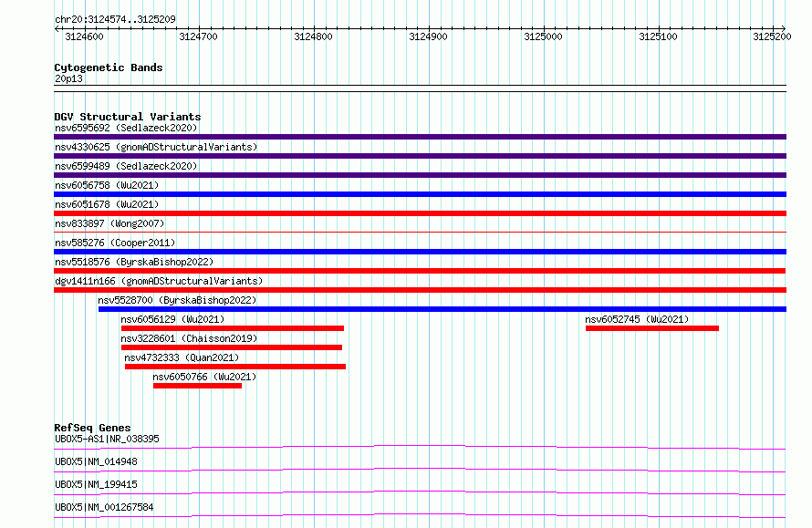
Task: Click the Cytogenetic Bands track title
Action: [x=109, y=67]
